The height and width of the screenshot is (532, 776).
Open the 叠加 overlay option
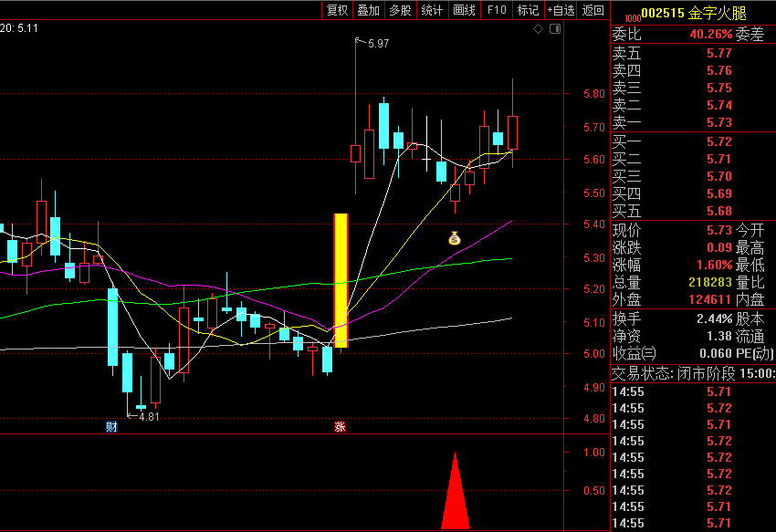369,10
